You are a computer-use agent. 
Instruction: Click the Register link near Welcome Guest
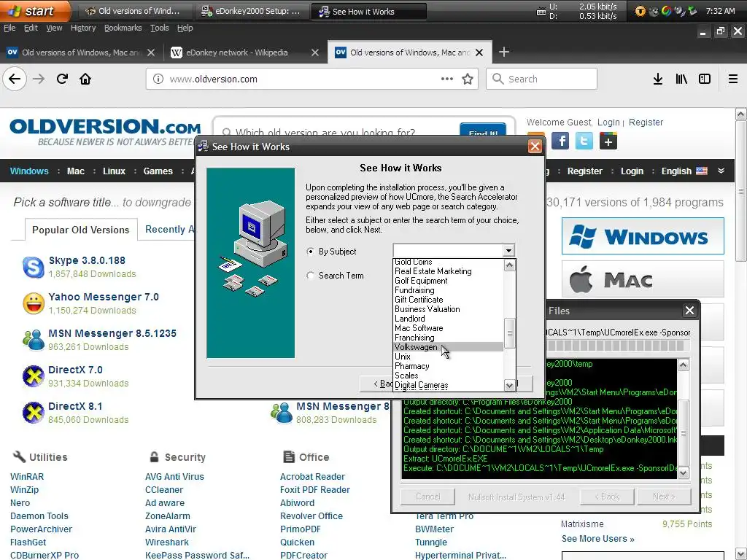(x=646, y=122)
